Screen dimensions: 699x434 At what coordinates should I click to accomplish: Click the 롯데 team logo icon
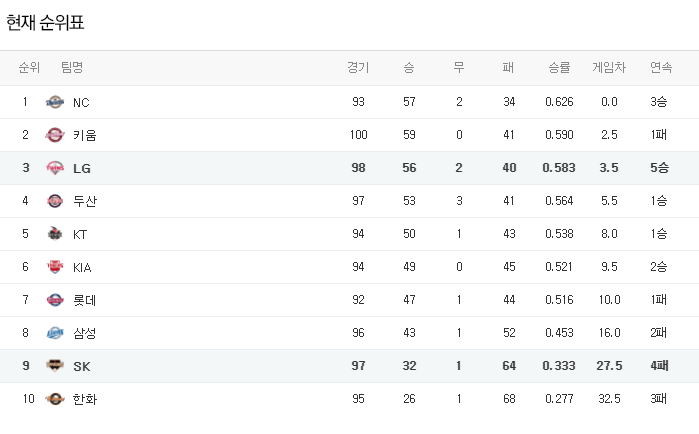(55, 300)
